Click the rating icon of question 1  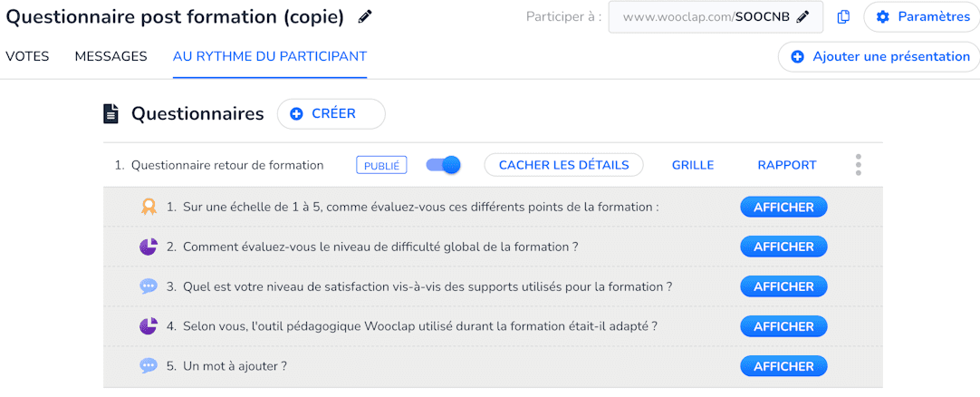[x=149, y=207]
